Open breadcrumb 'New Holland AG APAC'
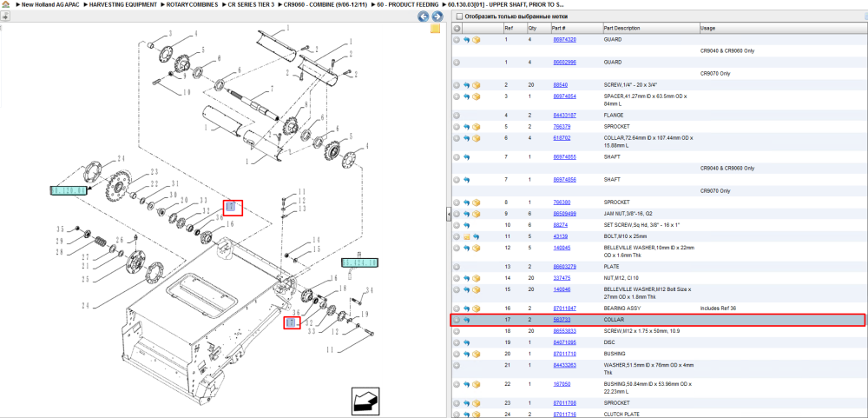 [x=50, y=4]
